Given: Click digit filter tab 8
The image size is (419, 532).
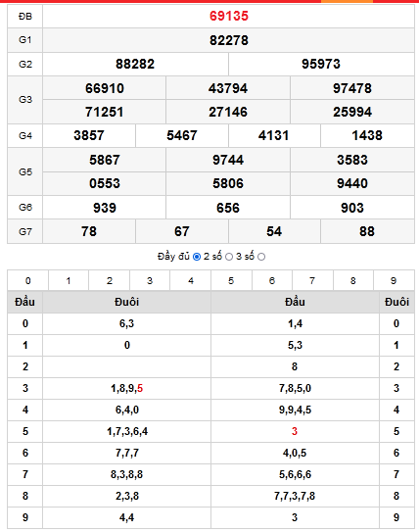Looking at the screenshot, I should pyautogui.click(x=353, y=280).
